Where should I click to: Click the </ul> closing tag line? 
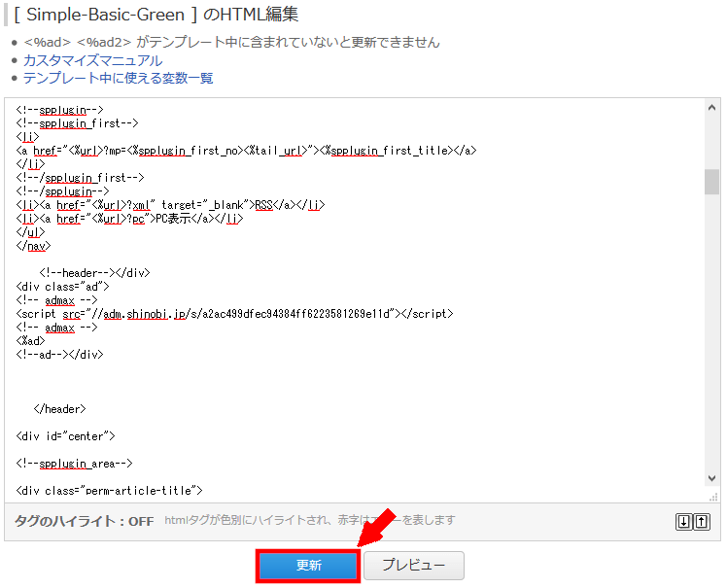coord(30,232)
